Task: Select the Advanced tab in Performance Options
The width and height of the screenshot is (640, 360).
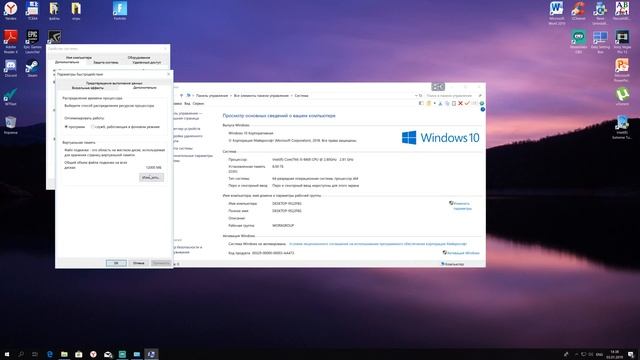Action: coord(144,88)
